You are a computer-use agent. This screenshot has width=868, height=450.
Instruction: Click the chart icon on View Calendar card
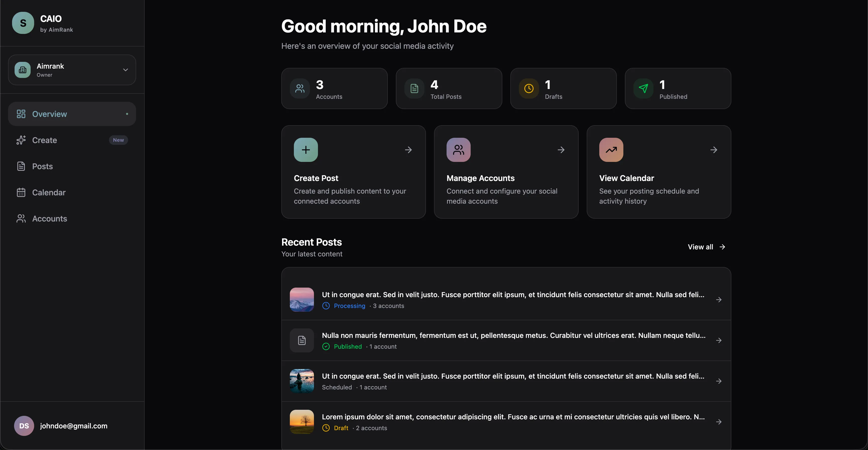pos(611,149)
